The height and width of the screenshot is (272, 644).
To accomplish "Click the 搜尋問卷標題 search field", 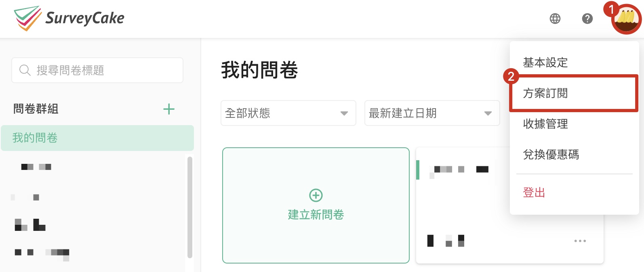I will tap(97, 70).
